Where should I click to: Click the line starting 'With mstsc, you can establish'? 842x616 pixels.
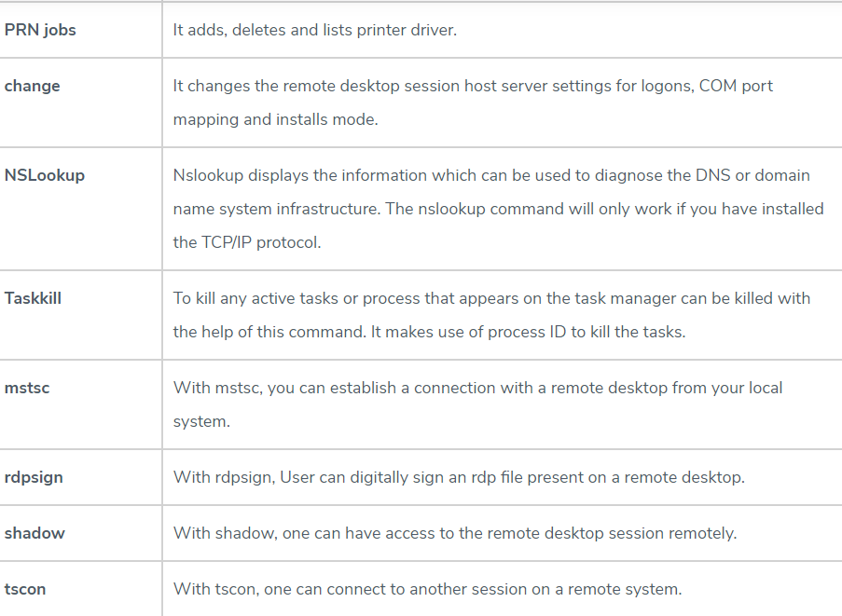[477, 388]
